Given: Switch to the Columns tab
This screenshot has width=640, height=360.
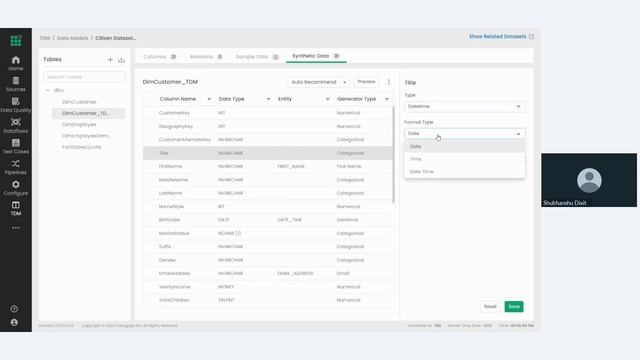Looking at the screenshot, I should pos(160,57).
